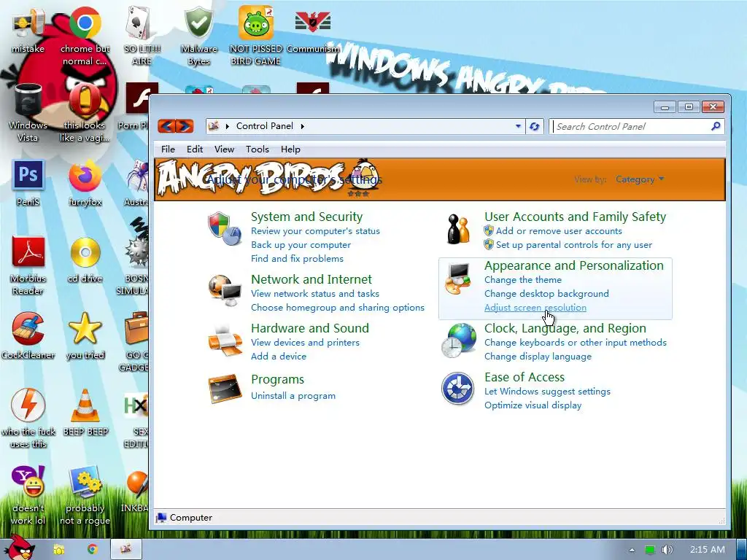Click Change display language link
The image size is (747, 560).
[538, 357]
